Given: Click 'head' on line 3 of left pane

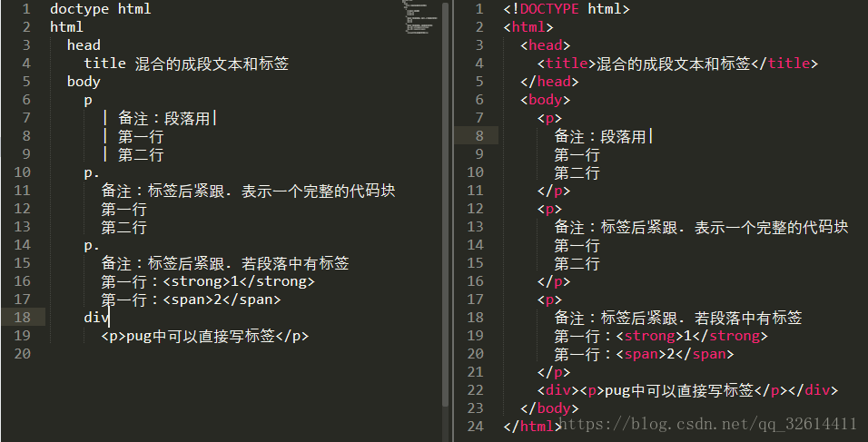Looking at the screenshot, I should point(84,45).
